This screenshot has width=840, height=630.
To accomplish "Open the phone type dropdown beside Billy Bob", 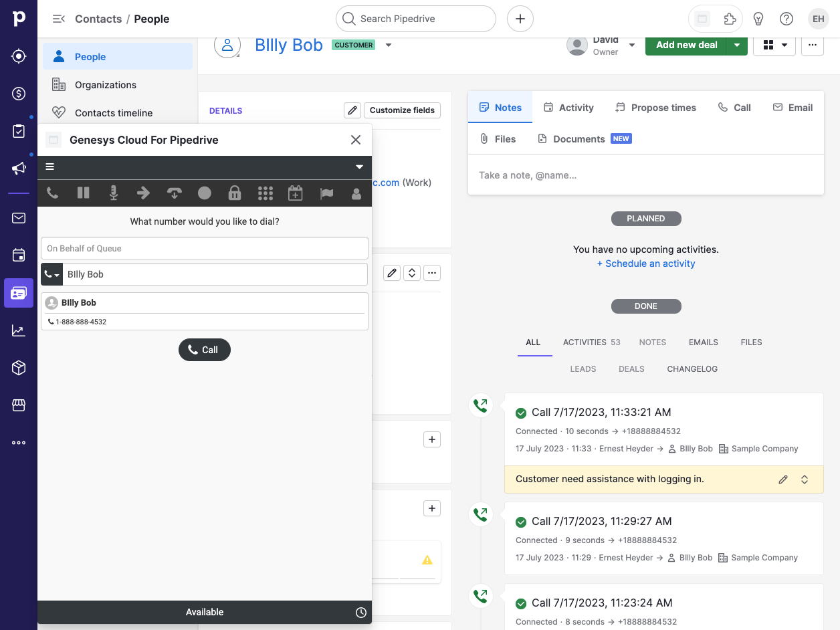I will pos(52,274).
